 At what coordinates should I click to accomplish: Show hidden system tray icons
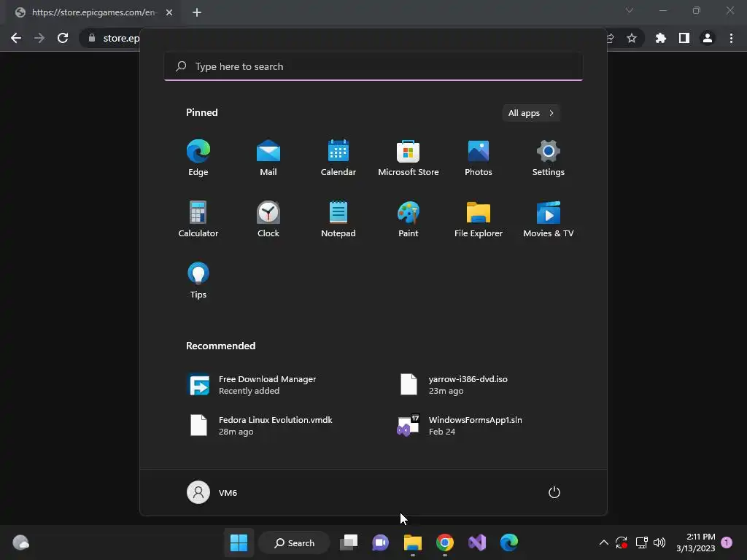[603, 542]
